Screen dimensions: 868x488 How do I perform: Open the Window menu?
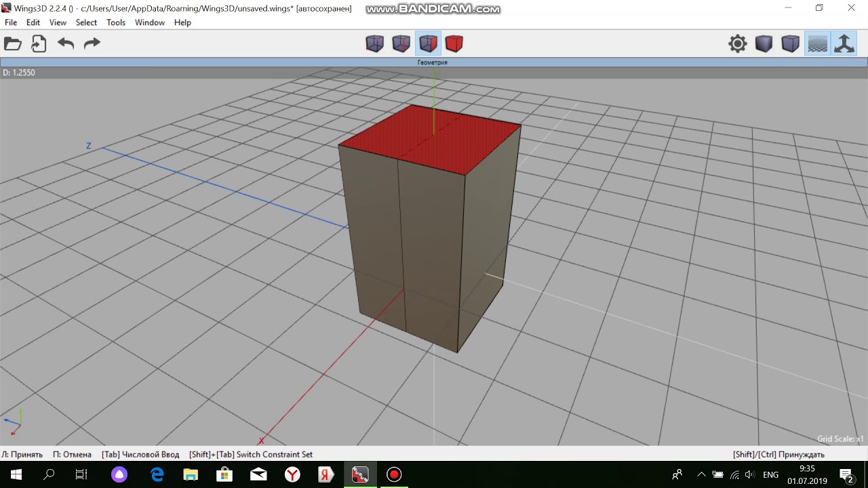point(150,22)
